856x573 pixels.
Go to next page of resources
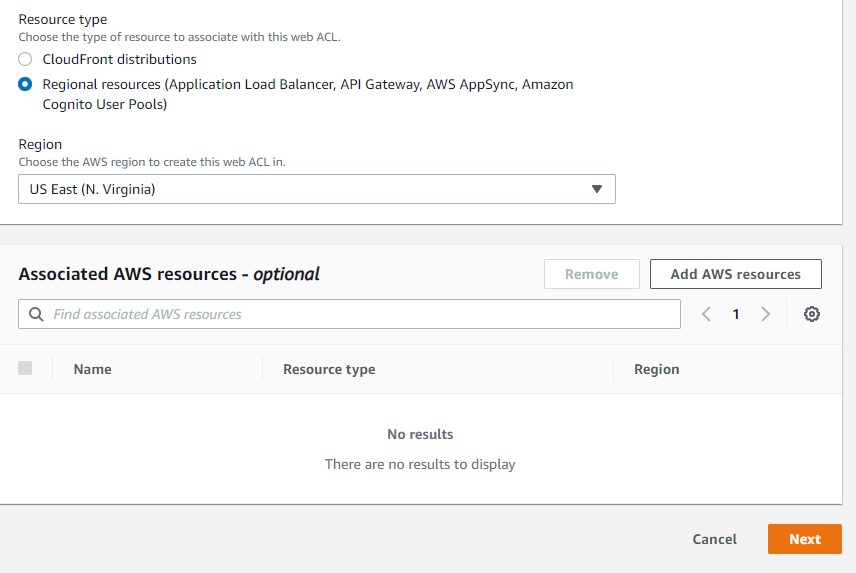tap(765, 314)
